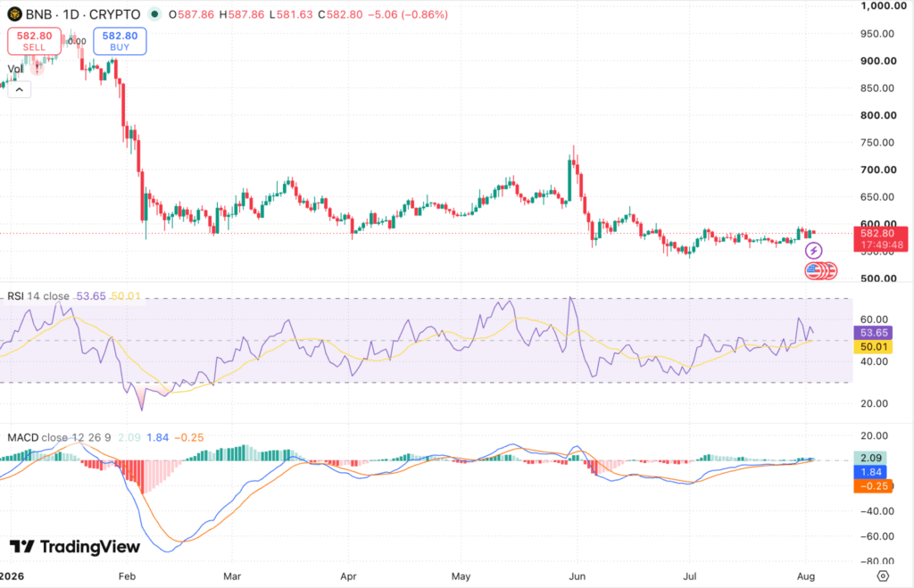Collapse the indicator legend with the chevron
Image resolution: width=914 pixels, height=588 pixels.
(20, 90)
